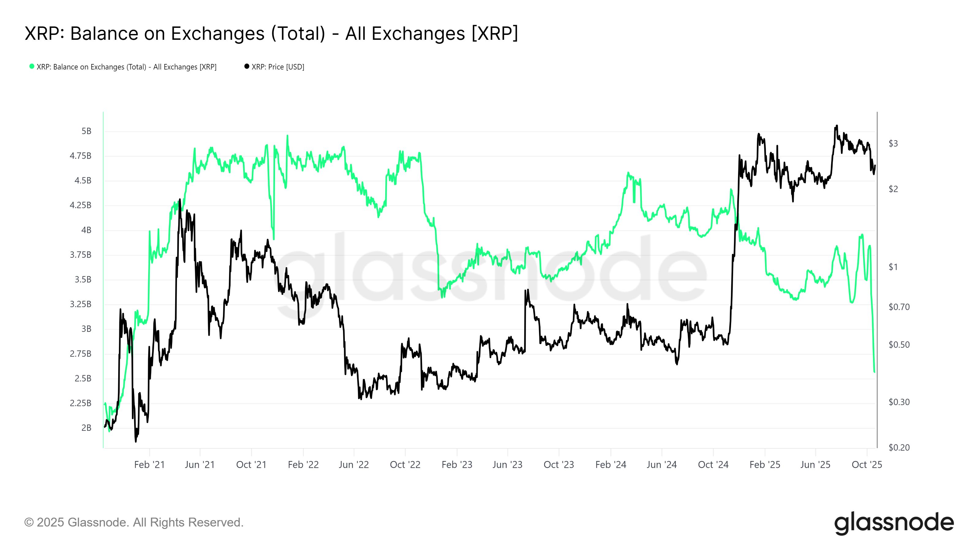Image resolution: width=980 pixels, height=551 pixels.
Task: Click the 2B left axis label
Action: (x=86, y=428)
